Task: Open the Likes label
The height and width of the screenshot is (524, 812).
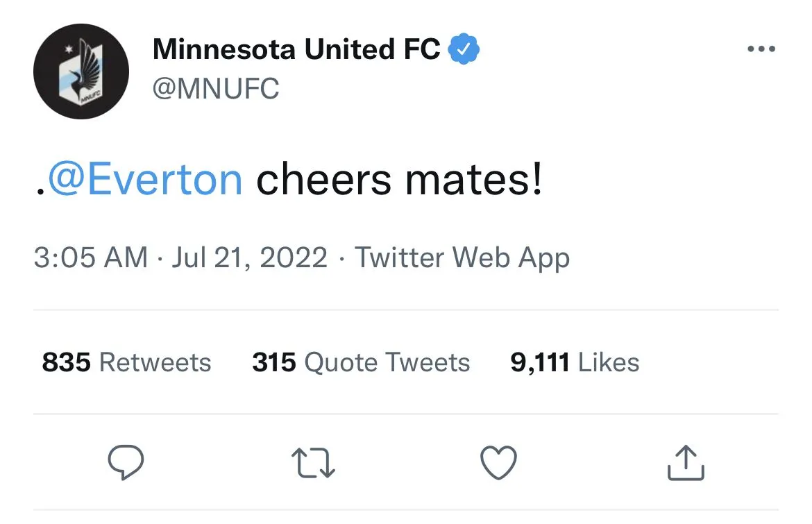Action: (x=609, y=362)
